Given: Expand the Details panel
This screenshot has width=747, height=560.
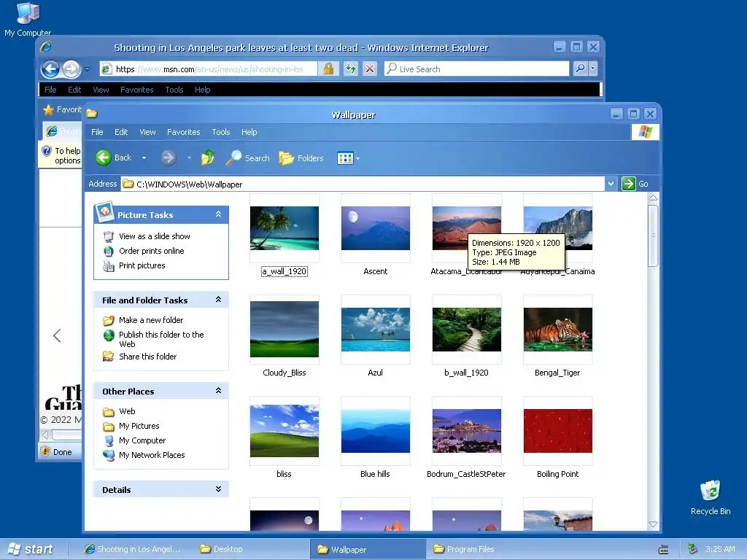Looking at the screenshot, I should pos(218,489).
